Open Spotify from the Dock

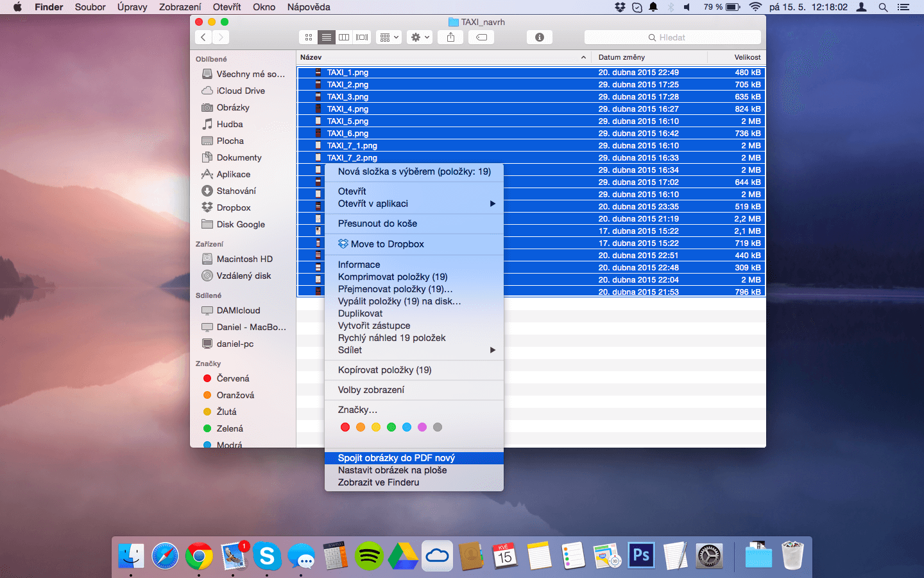click(369, 556)
